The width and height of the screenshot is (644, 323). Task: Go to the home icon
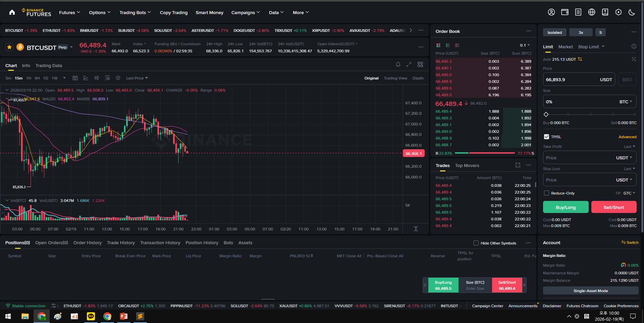click(x=12, y=12)
